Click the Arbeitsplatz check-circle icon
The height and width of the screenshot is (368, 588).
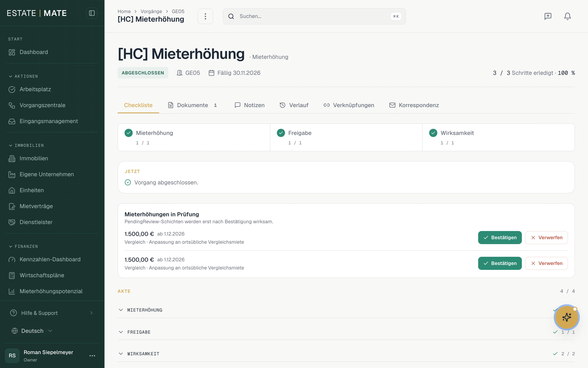(12, 89)
